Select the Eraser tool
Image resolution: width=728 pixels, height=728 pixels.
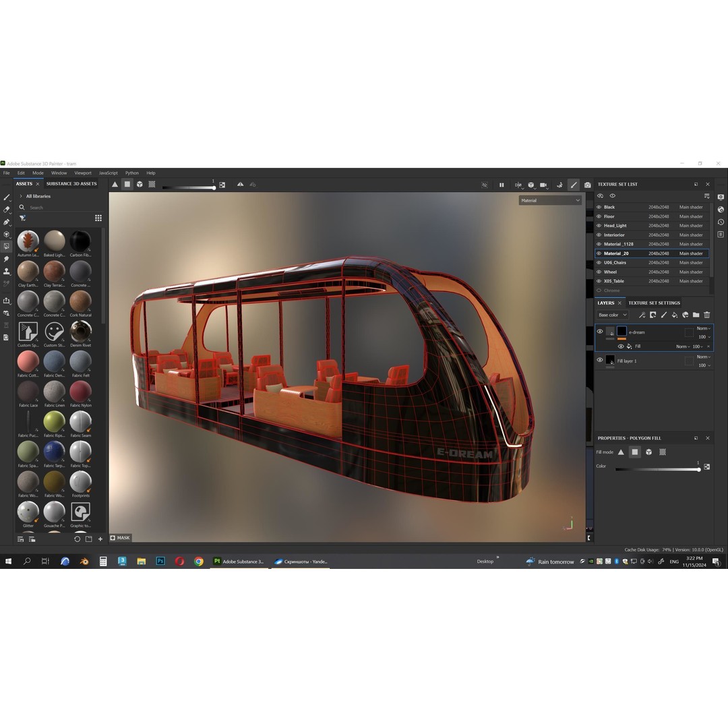[x=7, y=210]
